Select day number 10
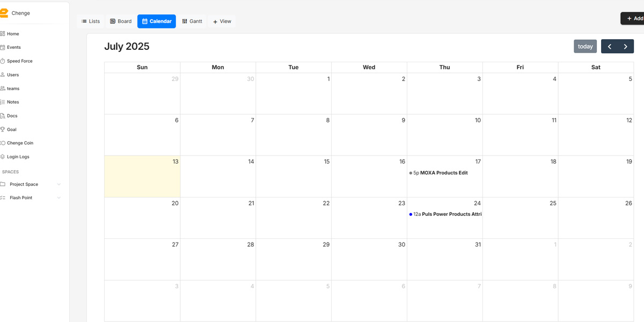The width and height of the screenshot is (644, 322). (x=478, y=120)
